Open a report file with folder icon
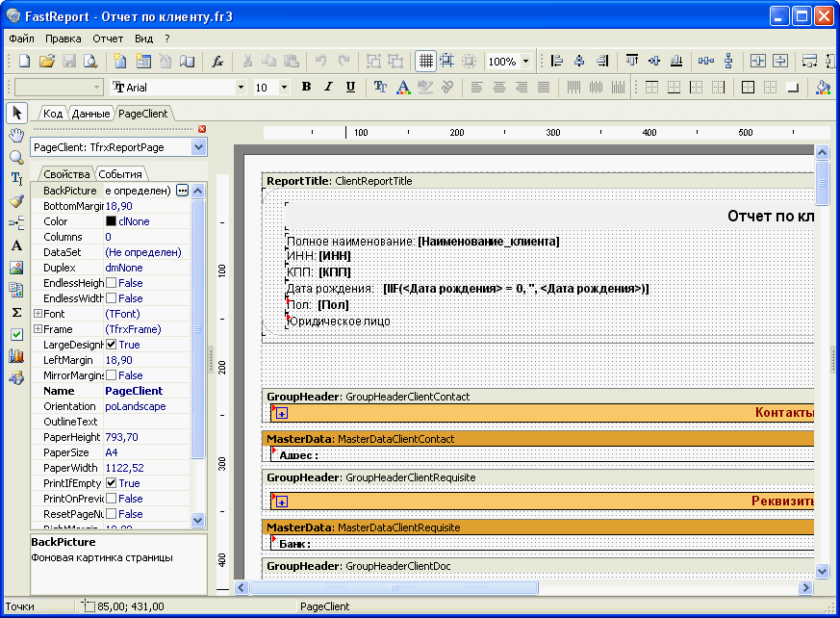Screen dimensions: 840x618 pyautogui.click(x=46, y=61)
